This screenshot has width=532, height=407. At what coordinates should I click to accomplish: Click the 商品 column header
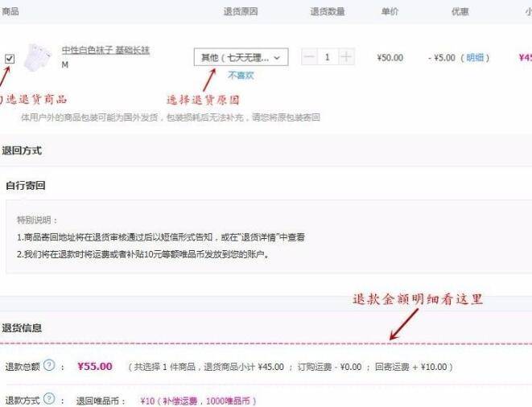(x=10, y=12)
